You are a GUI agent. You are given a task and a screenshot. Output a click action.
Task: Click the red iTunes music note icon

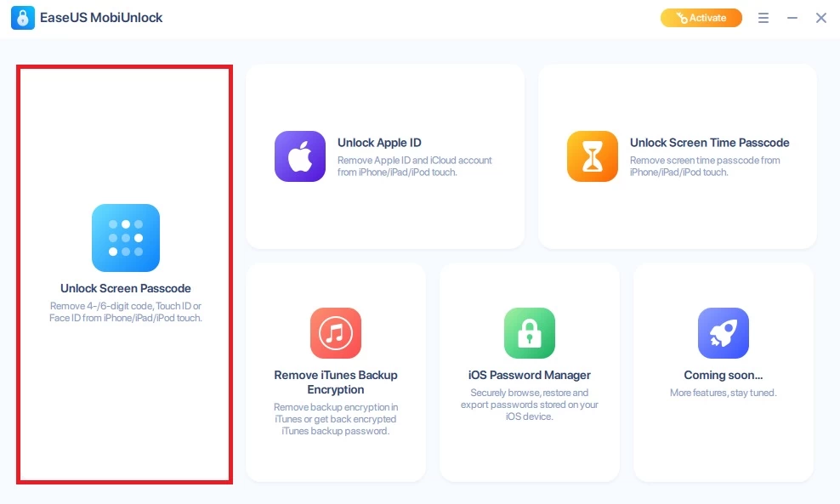click(335, 332)
